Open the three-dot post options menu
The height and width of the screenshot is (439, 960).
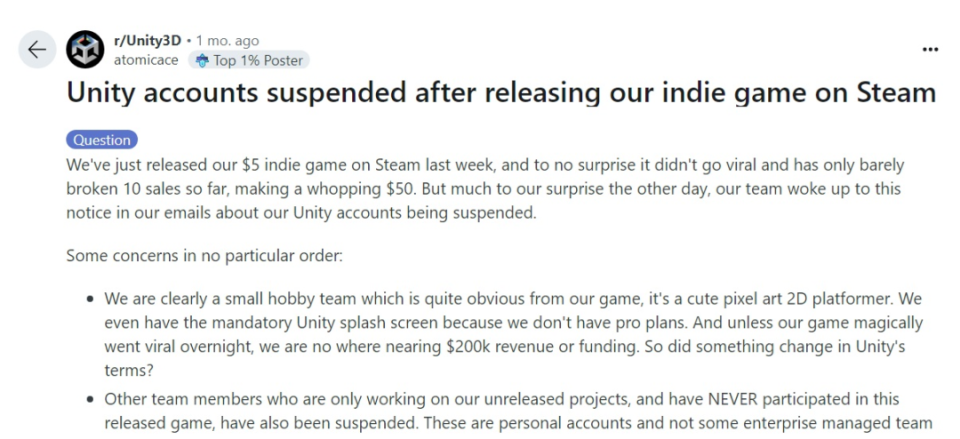pos(930,49)
